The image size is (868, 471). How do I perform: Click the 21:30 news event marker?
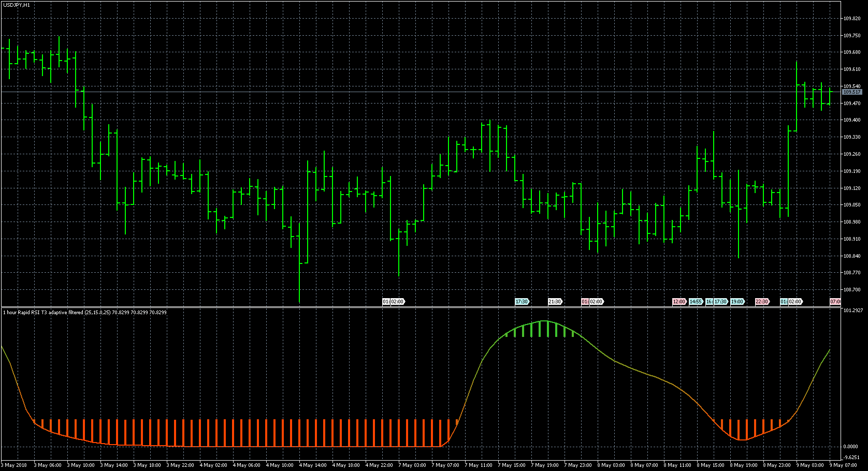point(555,302)
